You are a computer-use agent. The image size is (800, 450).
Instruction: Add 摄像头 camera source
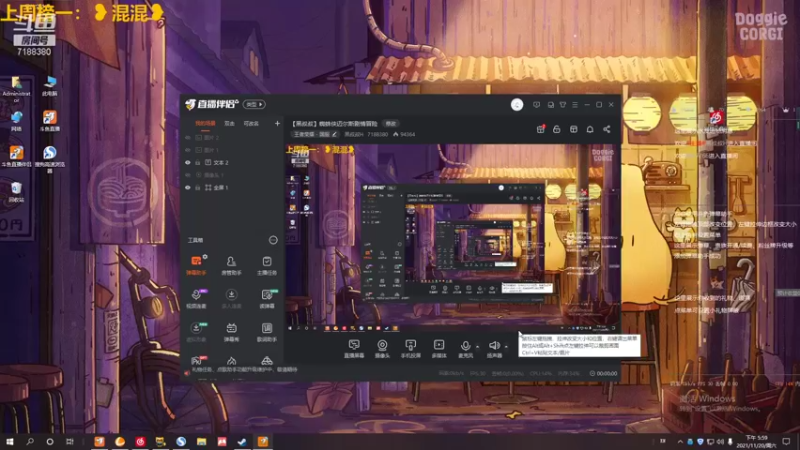click(382, 349)
